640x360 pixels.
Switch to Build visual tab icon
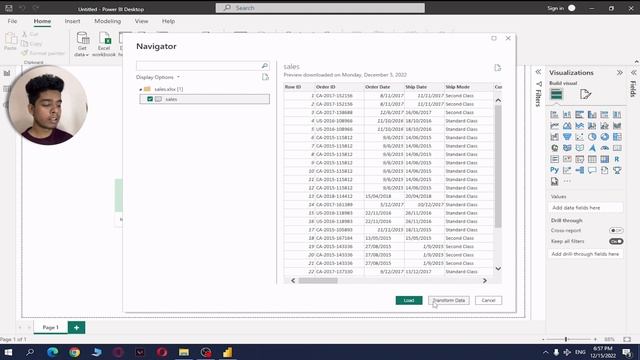556,94
